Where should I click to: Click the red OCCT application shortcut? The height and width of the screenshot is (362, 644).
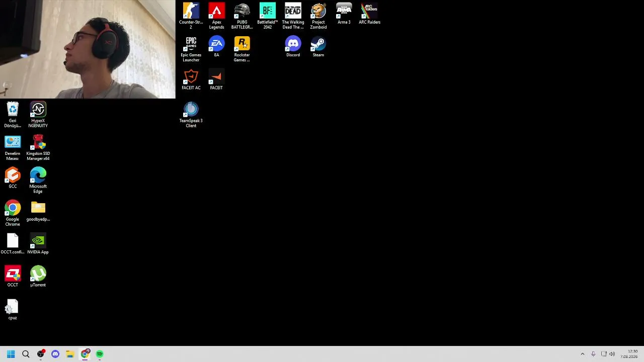[13, 277]
